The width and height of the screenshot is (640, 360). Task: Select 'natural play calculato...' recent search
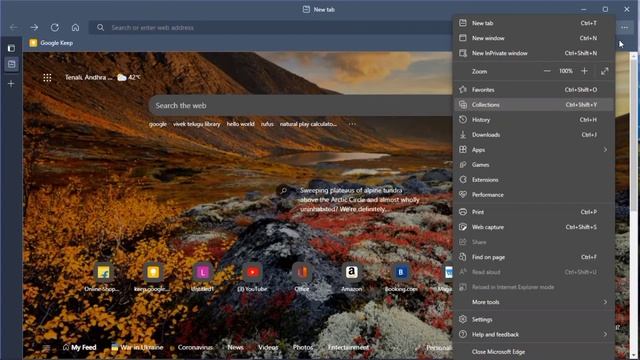(308, 124)
